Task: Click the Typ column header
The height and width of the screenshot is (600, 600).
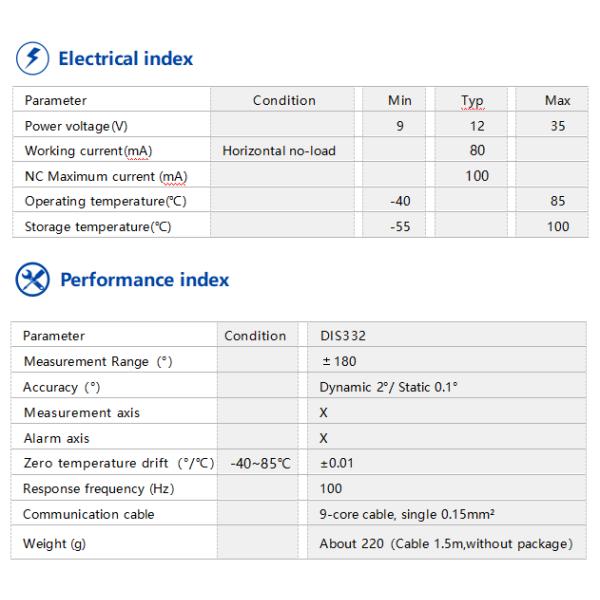Action: [x=472, y=101]
